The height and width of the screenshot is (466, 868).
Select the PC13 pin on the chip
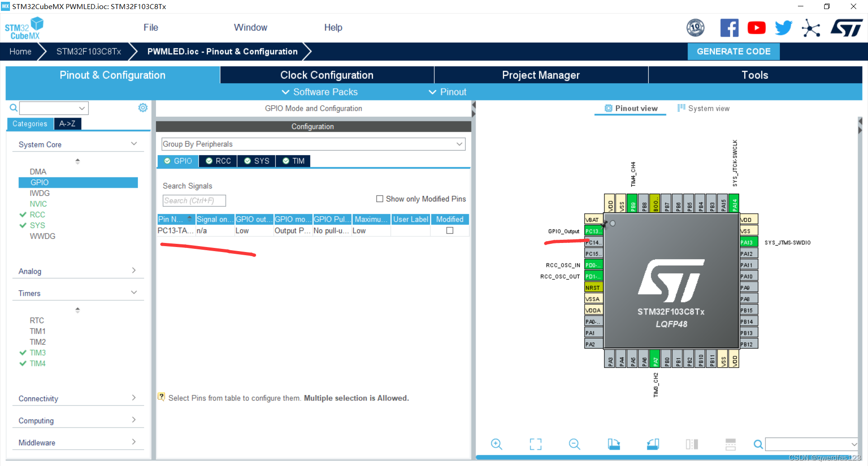click(594, 231)
